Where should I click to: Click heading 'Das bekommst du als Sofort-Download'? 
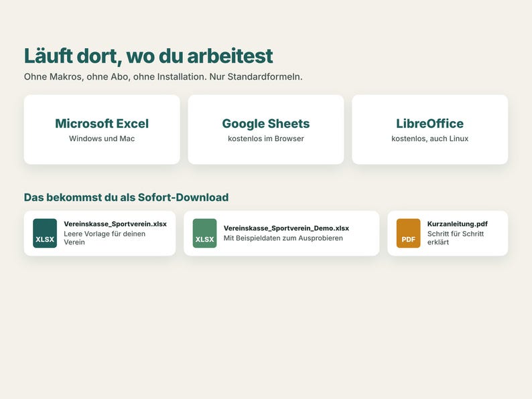pos(126,197)
